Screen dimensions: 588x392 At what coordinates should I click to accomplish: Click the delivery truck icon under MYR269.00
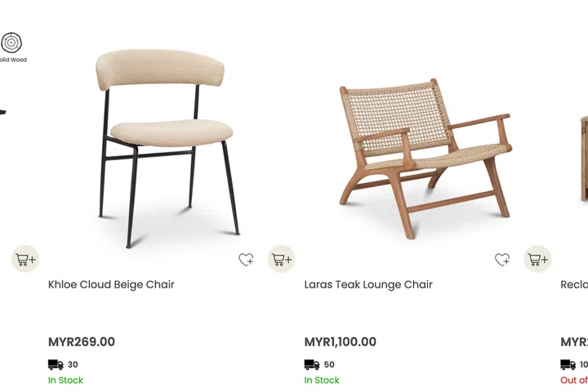56,364
